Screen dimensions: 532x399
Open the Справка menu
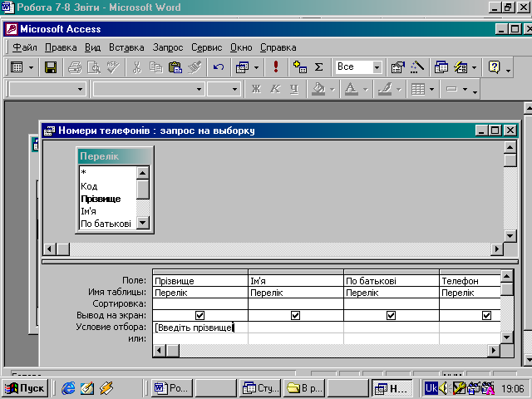tap(278, 47)
